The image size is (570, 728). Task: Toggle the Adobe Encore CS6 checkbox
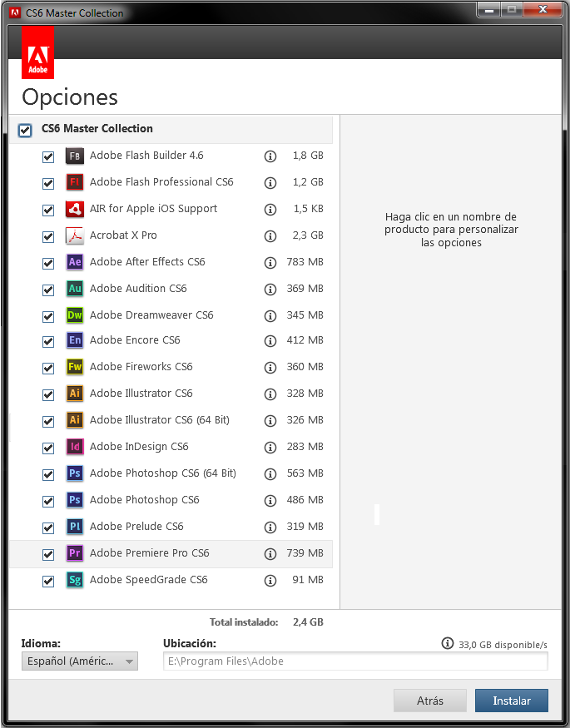48,342
